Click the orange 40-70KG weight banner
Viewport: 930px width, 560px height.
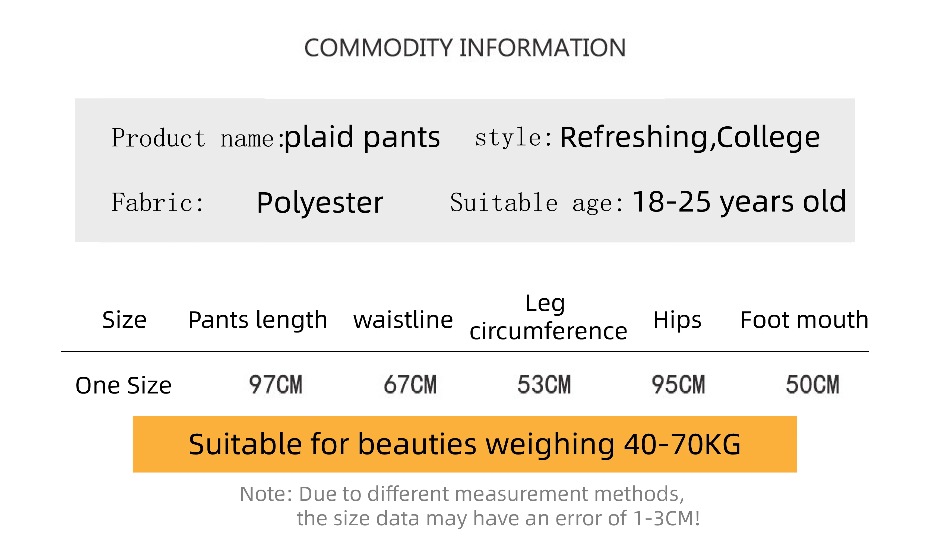[465, 444]
